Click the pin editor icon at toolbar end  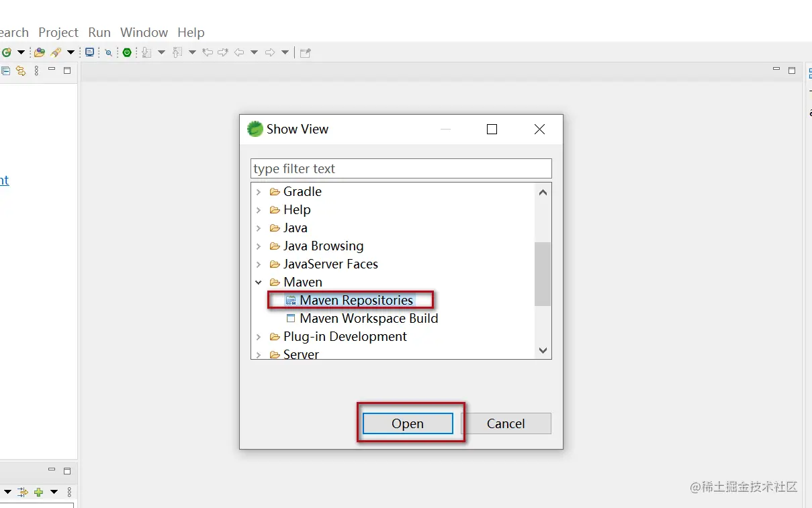(x=305, y=52)
